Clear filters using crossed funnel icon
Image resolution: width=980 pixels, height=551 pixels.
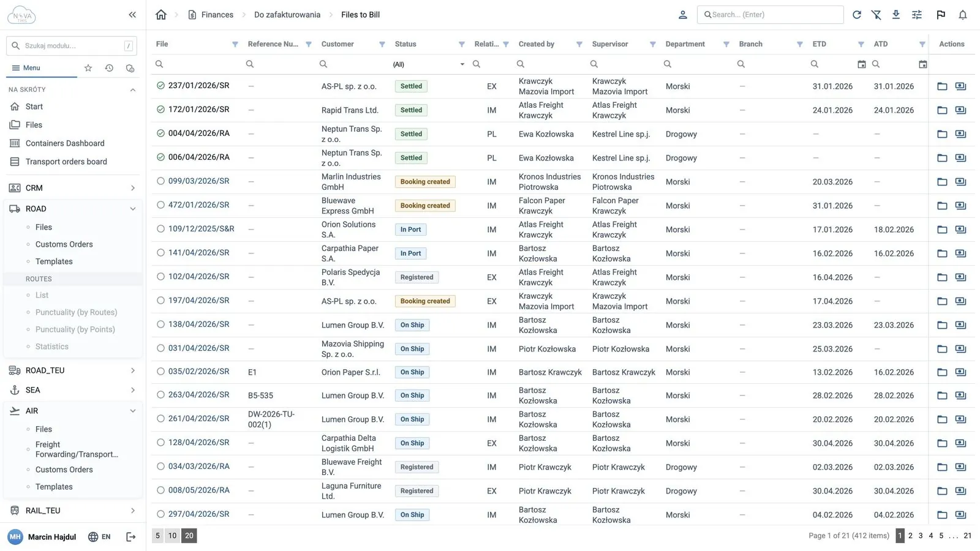coord(876,15)
